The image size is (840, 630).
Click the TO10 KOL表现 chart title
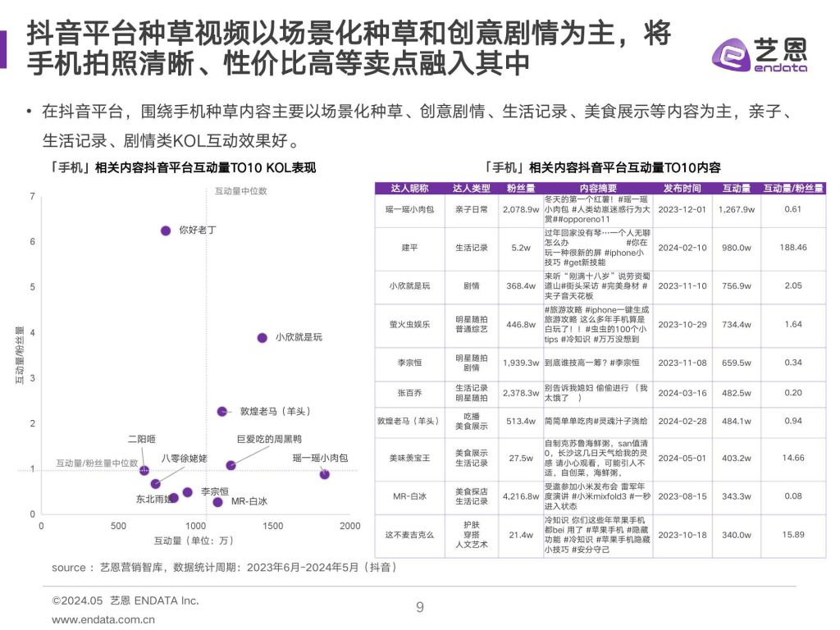tap(181, 167)
